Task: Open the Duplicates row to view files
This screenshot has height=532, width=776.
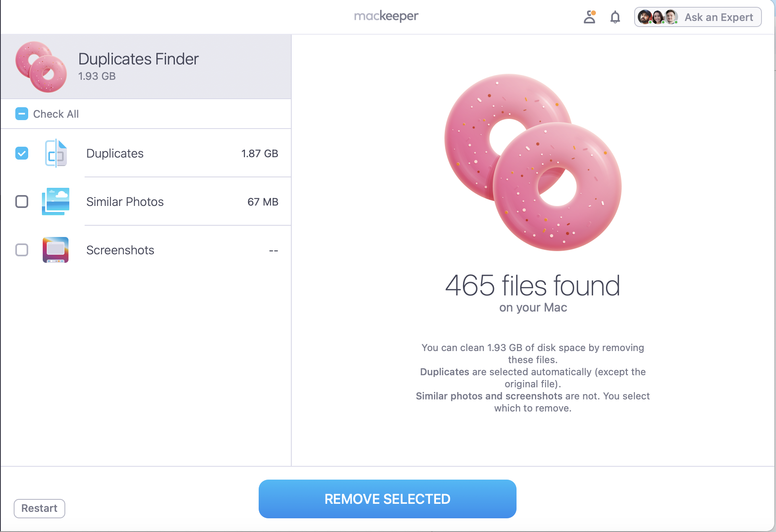Action: 161,154
